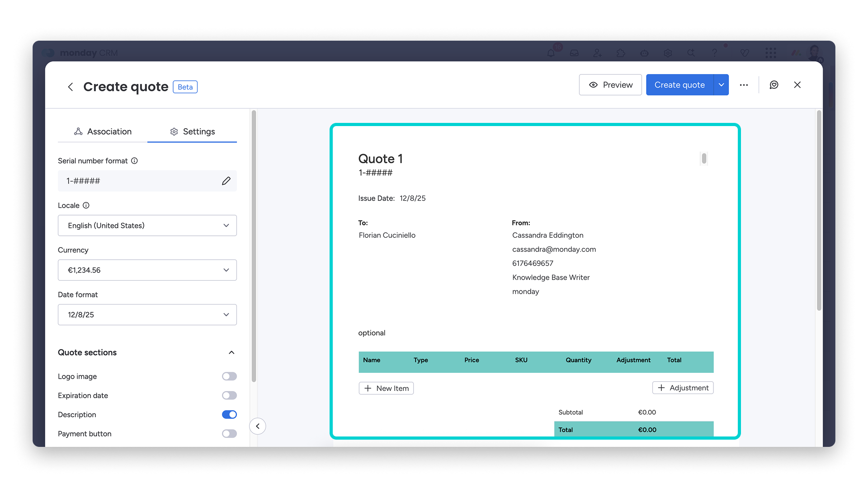Viewport: 868px width, 488px height.
Task: Click the user avatar in top bar
Action: (814, 53)
